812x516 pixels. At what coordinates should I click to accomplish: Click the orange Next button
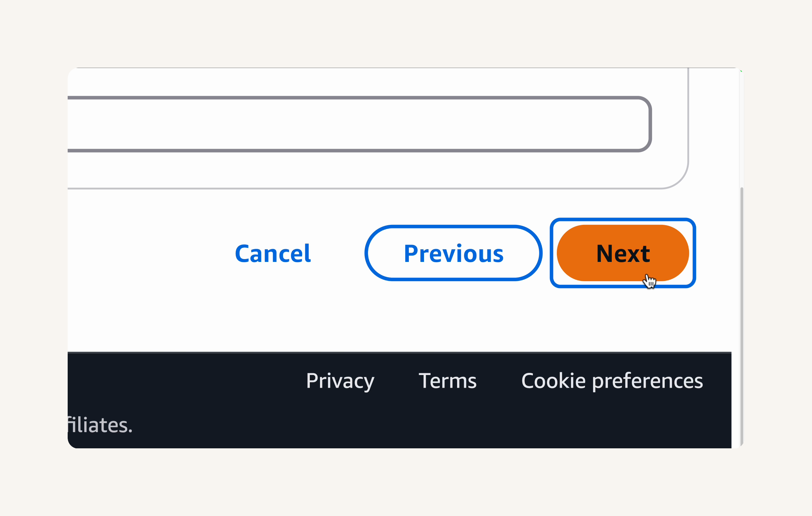coord(623,253)
